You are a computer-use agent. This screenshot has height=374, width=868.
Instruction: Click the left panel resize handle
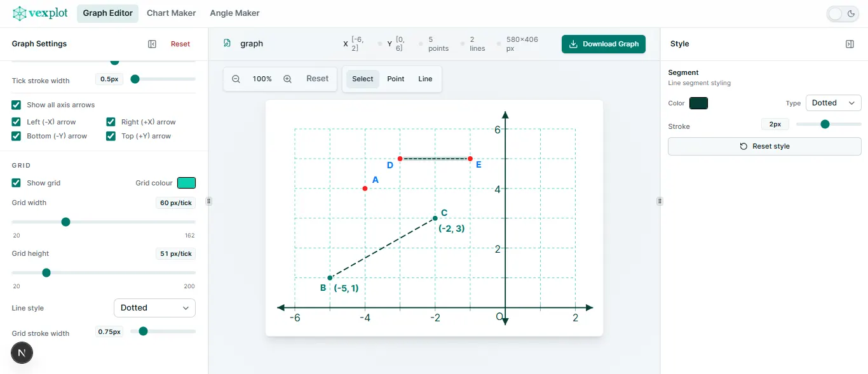click(x=208, y=201)
